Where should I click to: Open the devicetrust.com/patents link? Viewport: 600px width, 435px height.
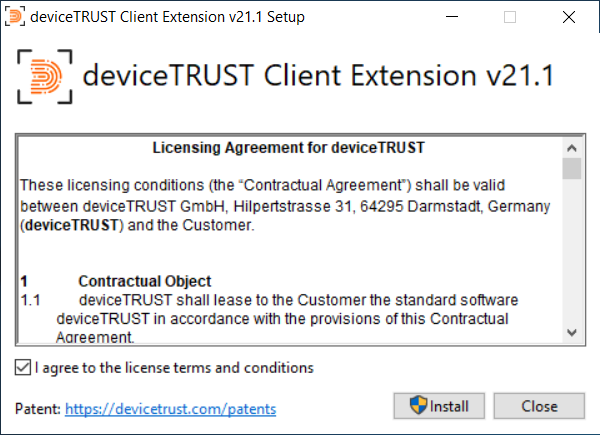(170, 409)
